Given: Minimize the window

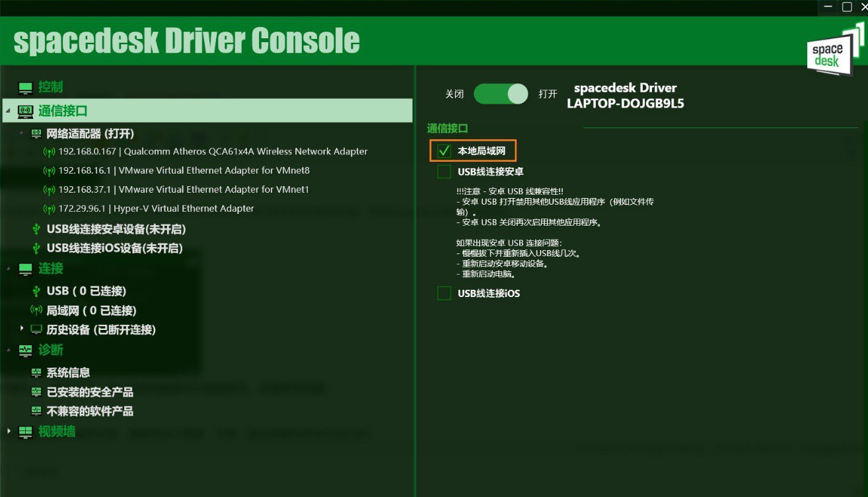Looking at the screenshot, I should point(828,7).
